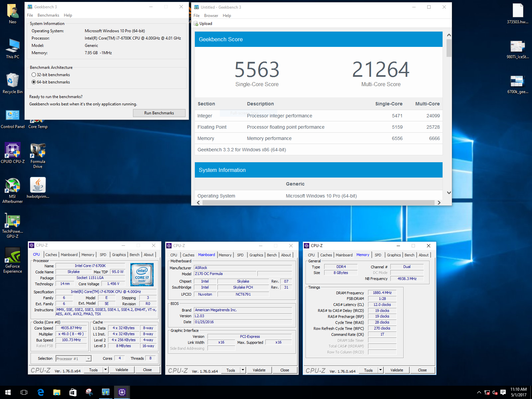Click Validate in CPU-Z Memory window
The width and height of the screenshot is (532, 399).
coord(397,370)
